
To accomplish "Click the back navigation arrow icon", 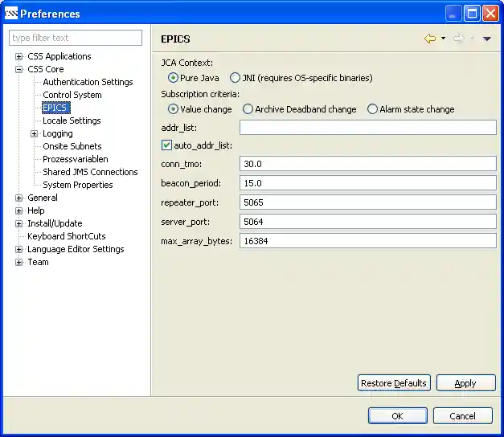I will [x=430, y=39].
